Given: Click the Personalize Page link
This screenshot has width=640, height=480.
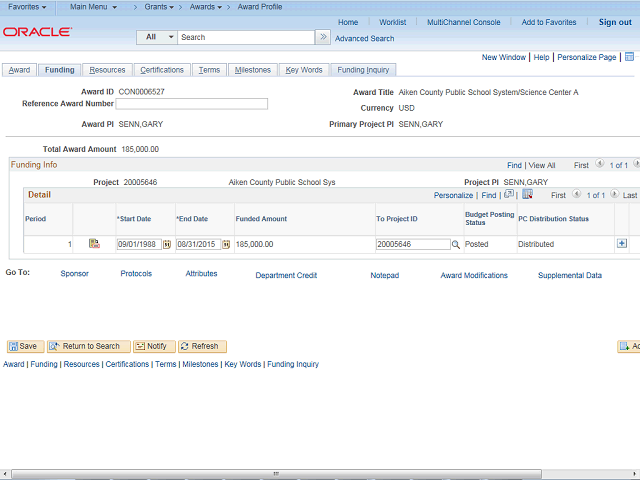Looking at the screenshot, I should (587, 57).
